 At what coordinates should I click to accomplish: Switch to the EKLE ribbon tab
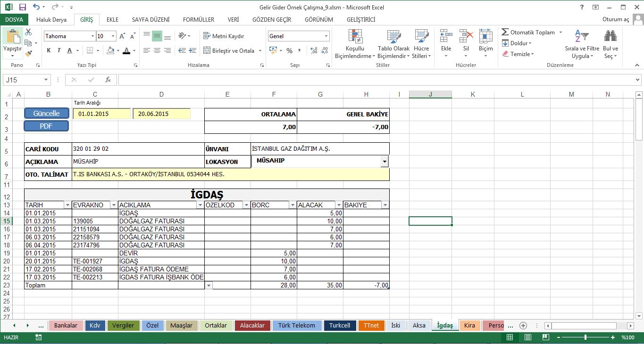tap(112, 20)
